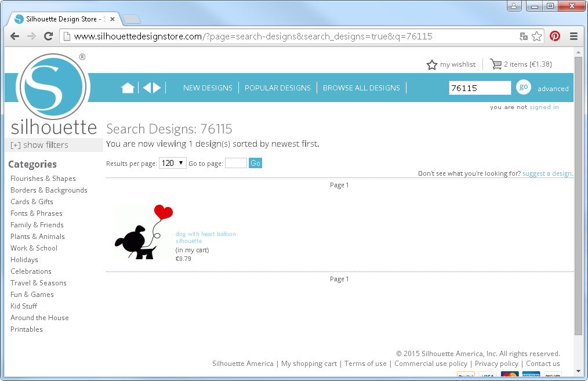The height and width of the screenshot is (381, 588).
Task: Click the next design right arrow icon
Action: pos(157,88)
